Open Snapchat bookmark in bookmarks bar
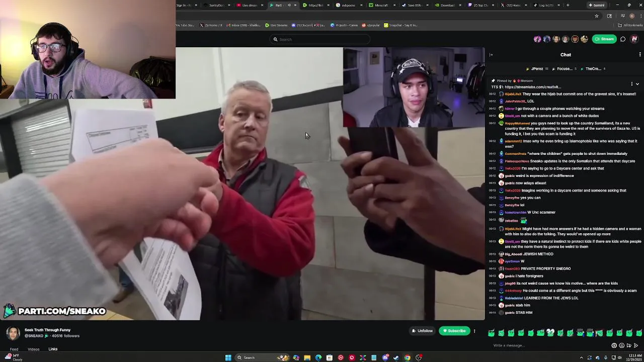644x362 pixels. 400,25
